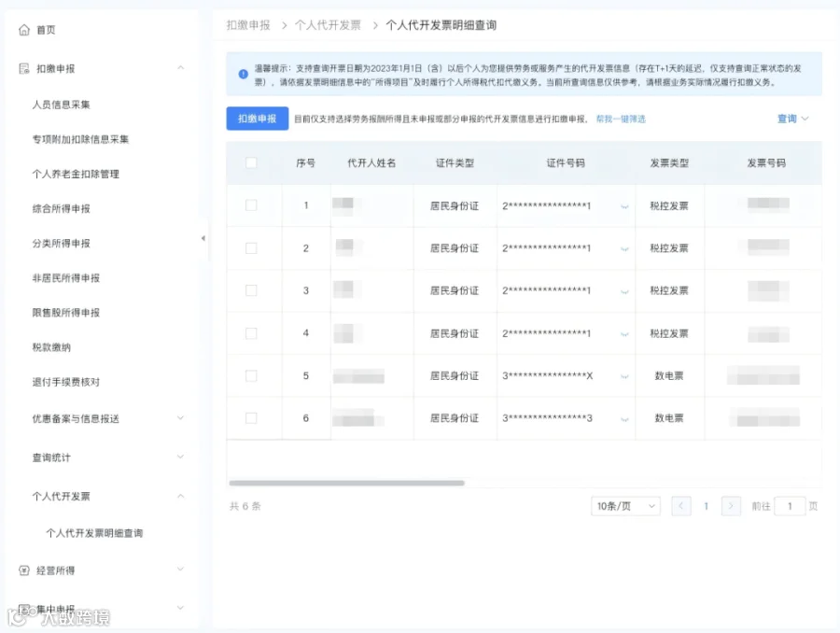Check the checkbox for row 4
This screenshot has height=633, width=840.
(251, 333)
